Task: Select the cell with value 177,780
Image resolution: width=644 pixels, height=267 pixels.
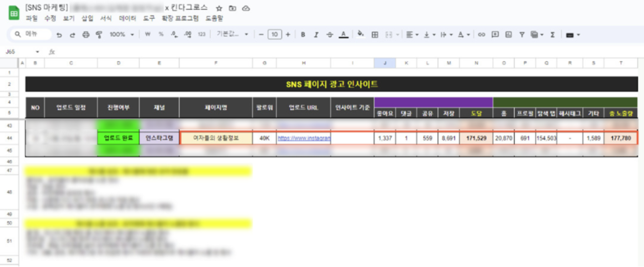Action: pyautogui.click(x=621, y=138)
